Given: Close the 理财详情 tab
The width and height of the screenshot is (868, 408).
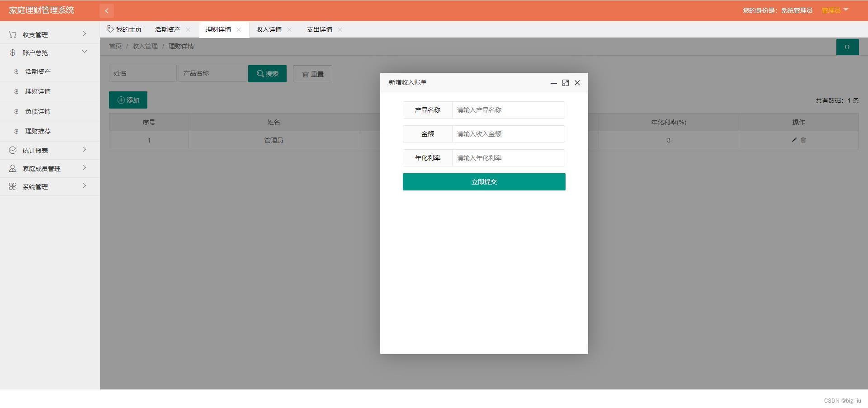Looking at the screenshot, I should tap(239, 29).
